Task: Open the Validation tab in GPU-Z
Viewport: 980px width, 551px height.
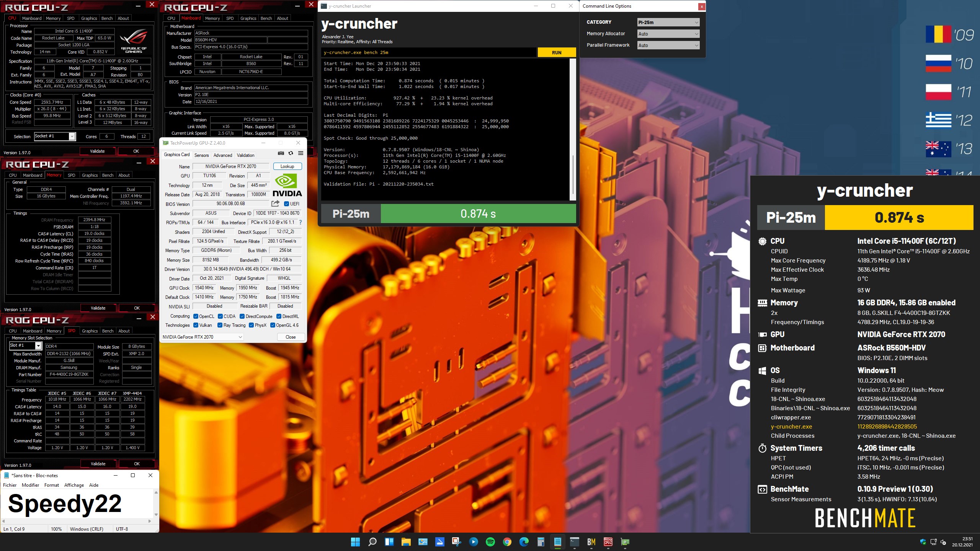Action: pyautogui.click(x=245, y=155)
